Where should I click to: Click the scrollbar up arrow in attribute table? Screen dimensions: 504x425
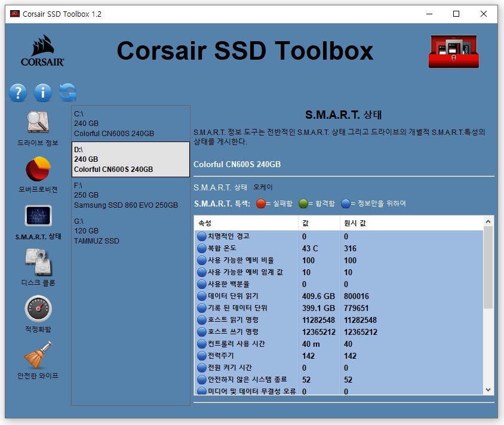click(488, 221)
